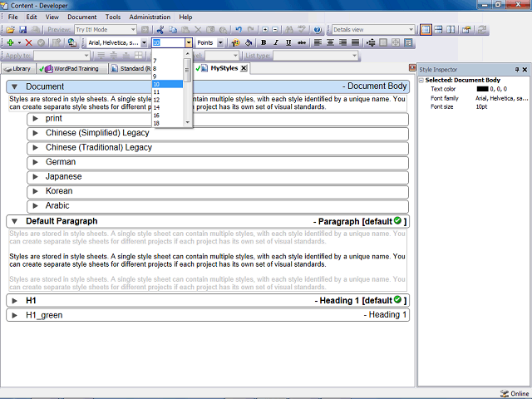
Task: Click the red X Delete icon
Action: [29, 42]
